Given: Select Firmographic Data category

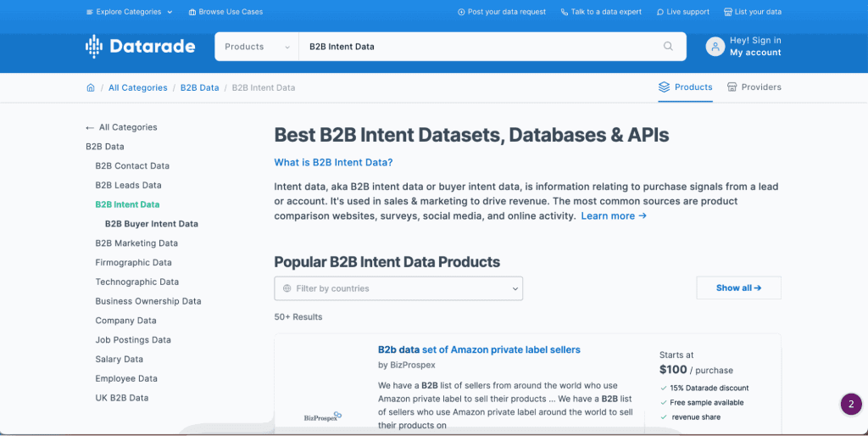Looking at the screenshot, I should pyautogui.click(x=133, y=263).
